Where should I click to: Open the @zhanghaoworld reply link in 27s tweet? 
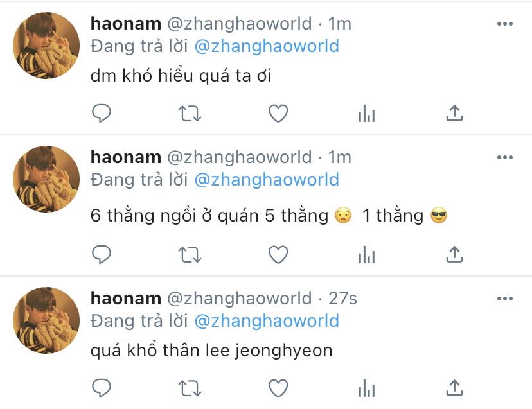click(x=267, y=321)
